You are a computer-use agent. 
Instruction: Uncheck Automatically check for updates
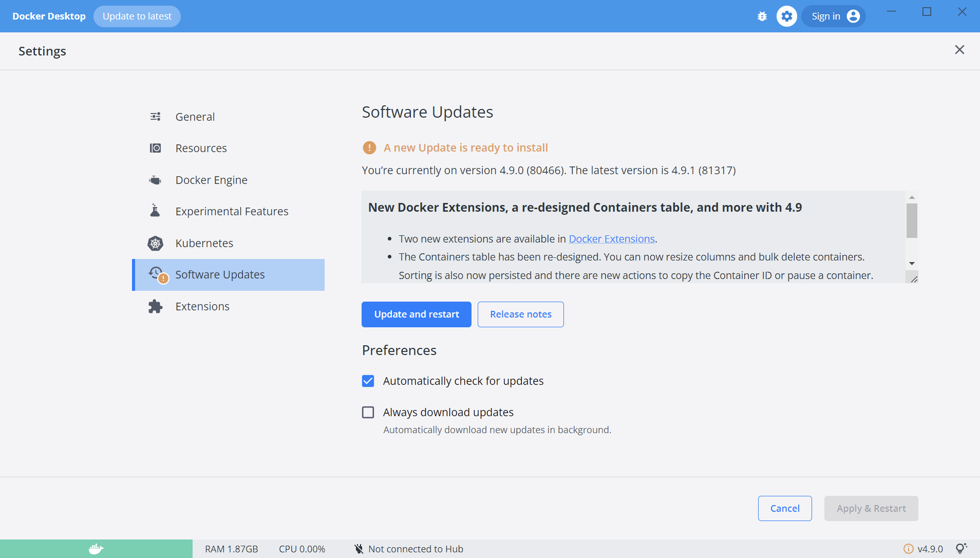tap(368, 381)
